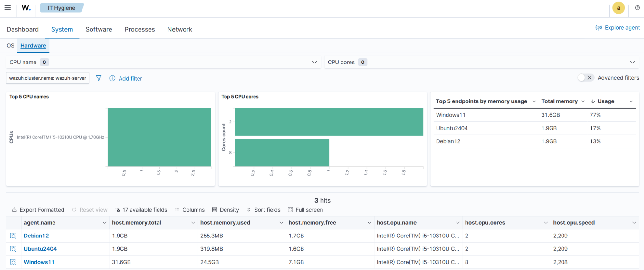644x270 pixels.
Task: Expand the CPU name filter dropdown
Action: tap(314, 62)
